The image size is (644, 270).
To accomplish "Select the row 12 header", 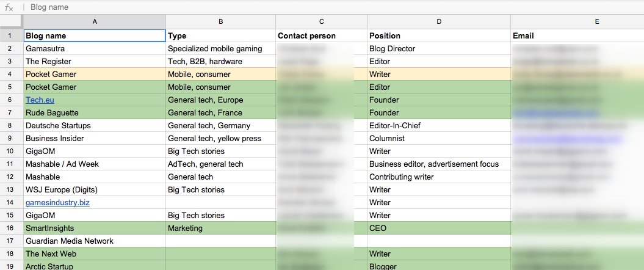I will click(x=12, y=177).
